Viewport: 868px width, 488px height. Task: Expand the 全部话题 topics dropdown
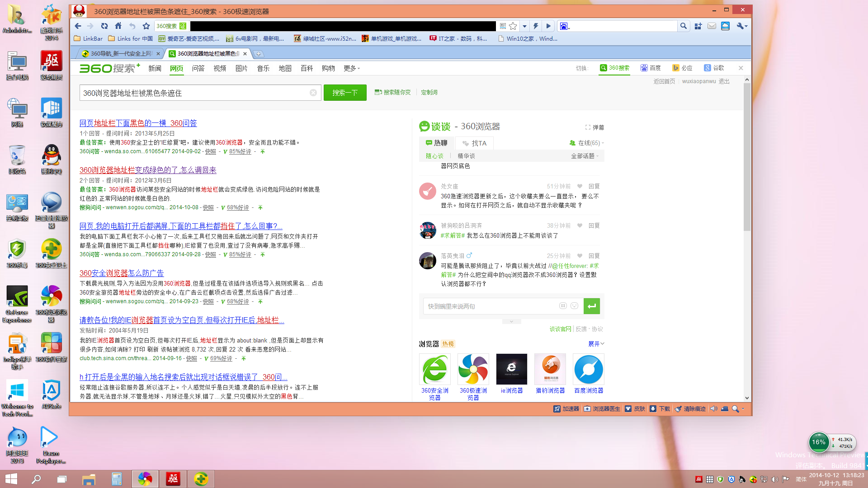[585, 155]
